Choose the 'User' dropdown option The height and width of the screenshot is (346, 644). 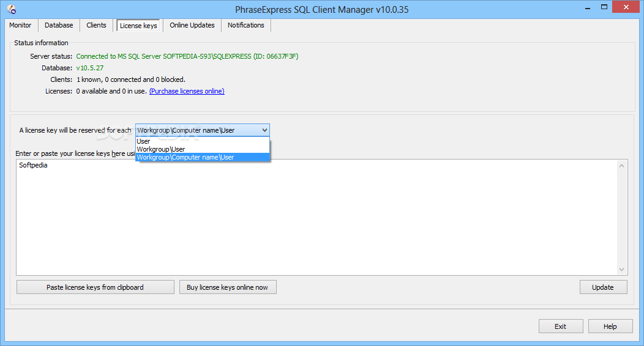tap(203, 141)
